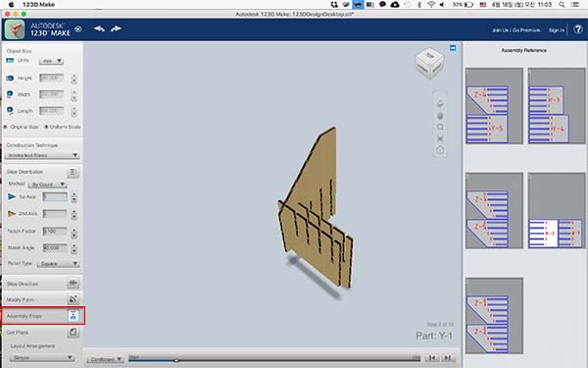Viewport: 588px width, 368px height.
Task: Click the Redo arrow in header
Action: click(116, 28)
